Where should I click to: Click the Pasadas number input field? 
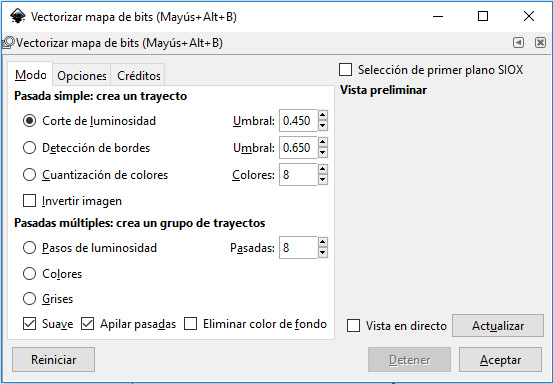[x=298, y=248]
